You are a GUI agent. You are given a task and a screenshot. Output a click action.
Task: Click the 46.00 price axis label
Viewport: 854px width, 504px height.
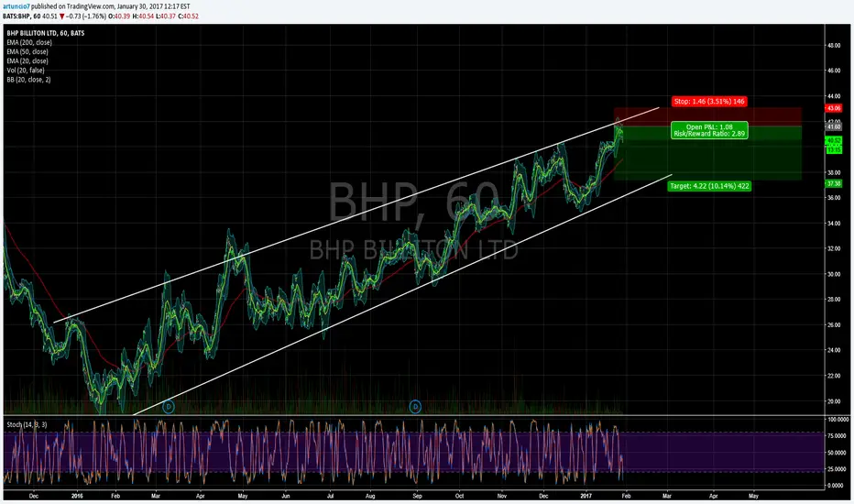[834, 71]
